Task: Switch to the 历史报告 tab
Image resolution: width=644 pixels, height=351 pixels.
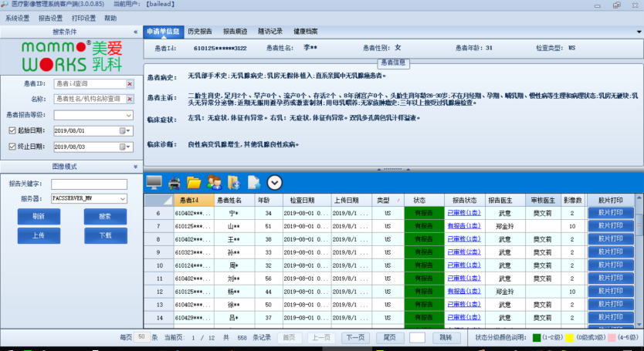Action: coord(199,31)
